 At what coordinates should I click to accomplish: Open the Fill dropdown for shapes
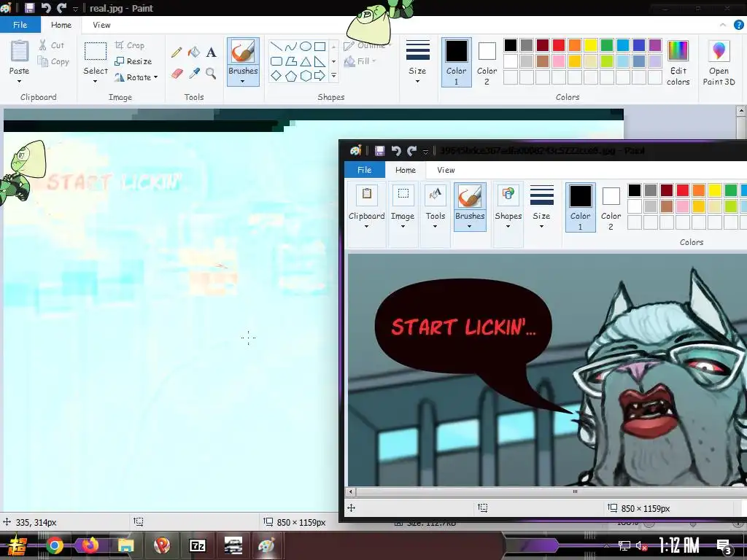(x=360, y=61)
